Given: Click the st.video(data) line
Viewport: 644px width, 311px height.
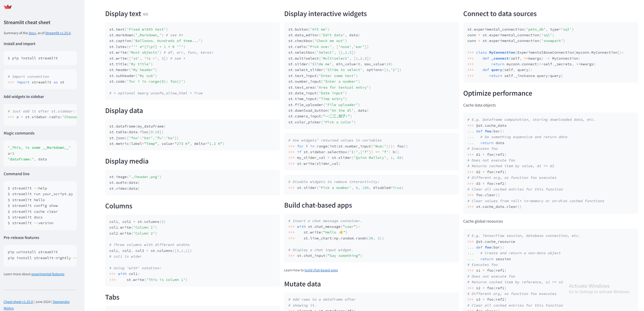Looking at the screenshot, I should coord(124,189).
